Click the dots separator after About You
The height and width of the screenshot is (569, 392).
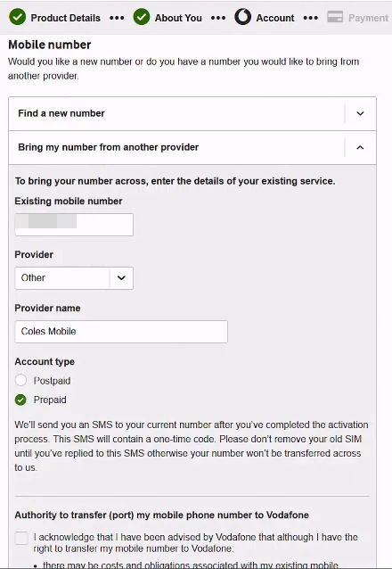point(218,18)
